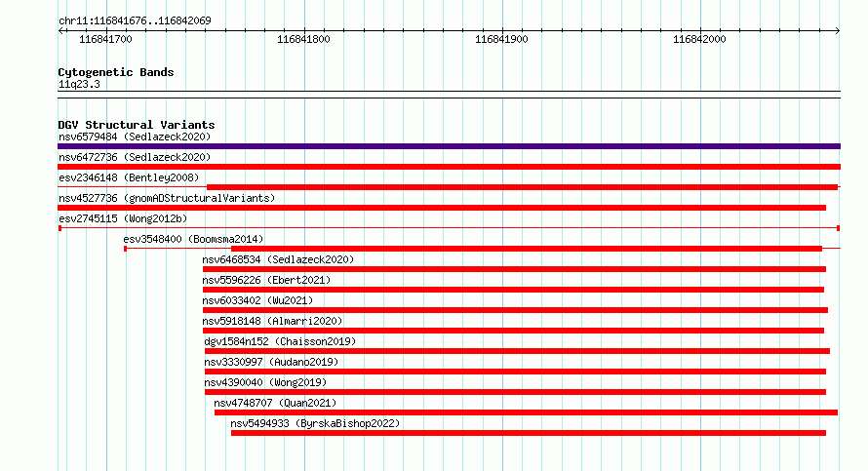Click the red nsv4748707 variant bar
The height and width of the screenshot is (471, 868).
click(526, 412)
